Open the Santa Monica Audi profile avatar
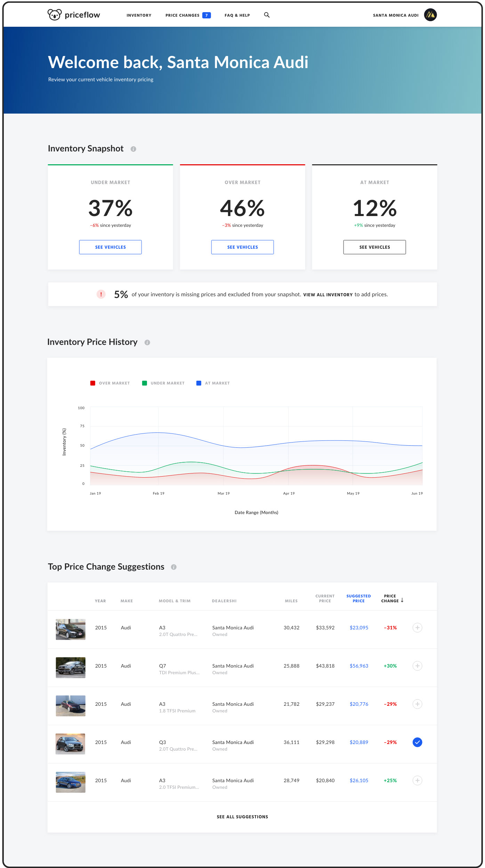This screenshot has width=485, height=868. [430, 15]
